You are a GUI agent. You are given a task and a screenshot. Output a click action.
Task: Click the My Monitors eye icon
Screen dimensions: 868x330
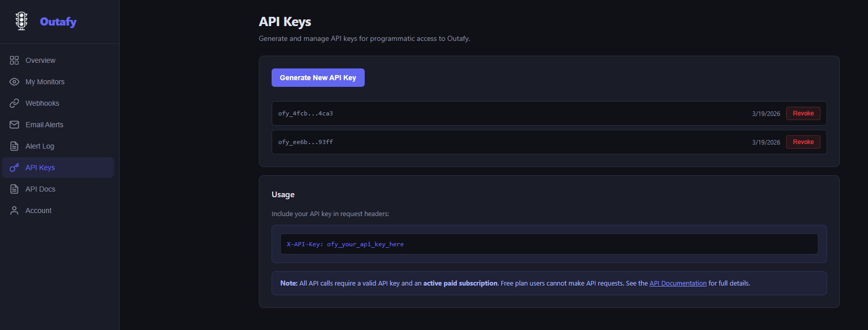pos(14,82)
